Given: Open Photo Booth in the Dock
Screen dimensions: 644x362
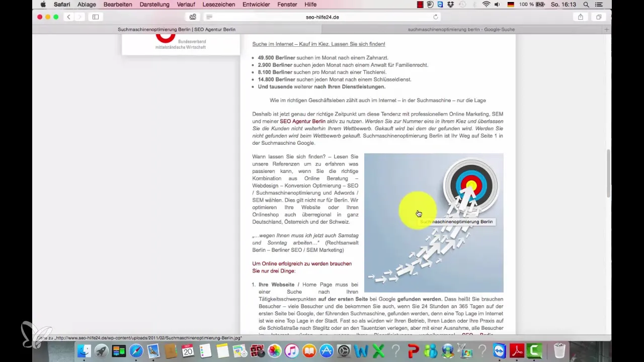Looking at the screenshot, I should point(257,351).
